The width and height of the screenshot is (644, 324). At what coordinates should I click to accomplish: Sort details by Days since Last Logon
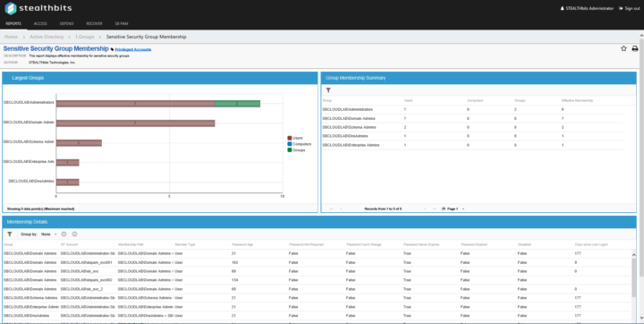pyautogui.click(x=591, y=244)
